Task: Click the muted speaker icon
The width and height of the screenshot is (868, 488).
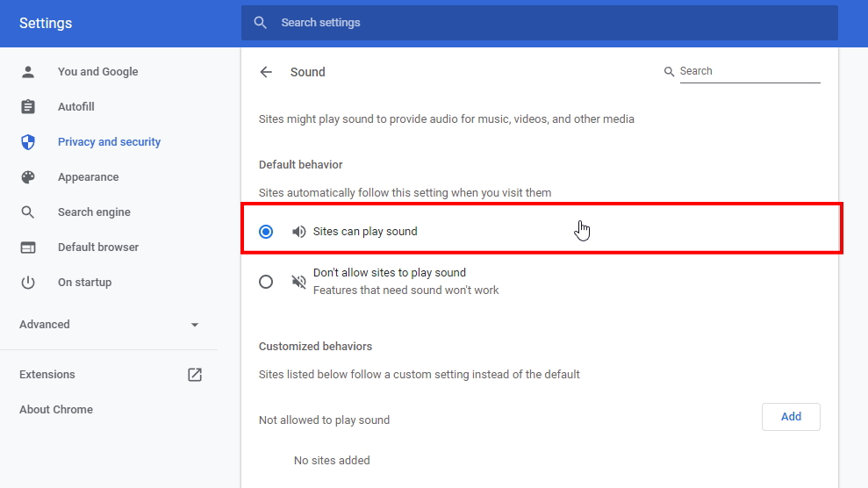Action: pos(299,282)
